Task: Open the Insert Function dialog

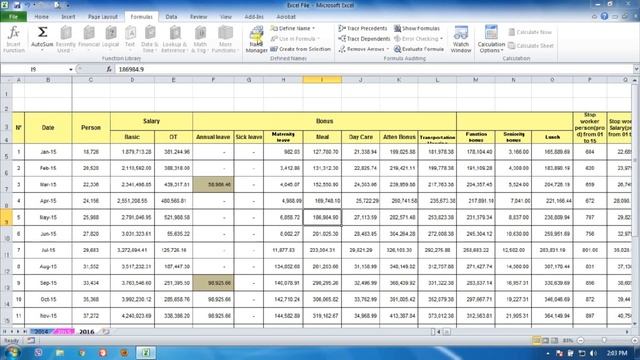Action: pos(13,39)
